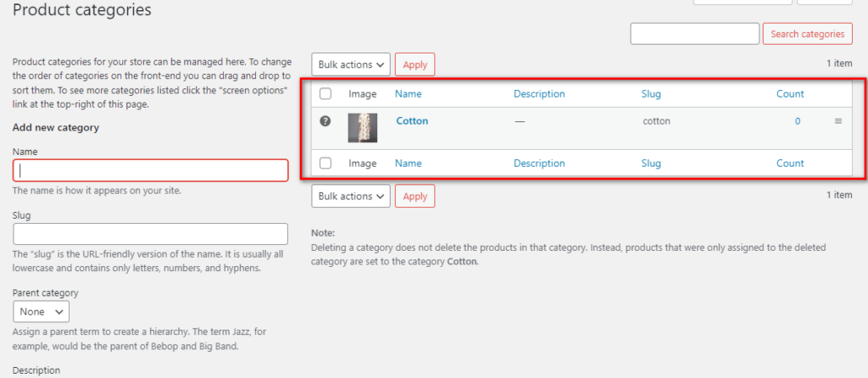This screenshot has height=378, width=868.
Task: Expand the Parent category None dropdown
Action: [41, 312]
